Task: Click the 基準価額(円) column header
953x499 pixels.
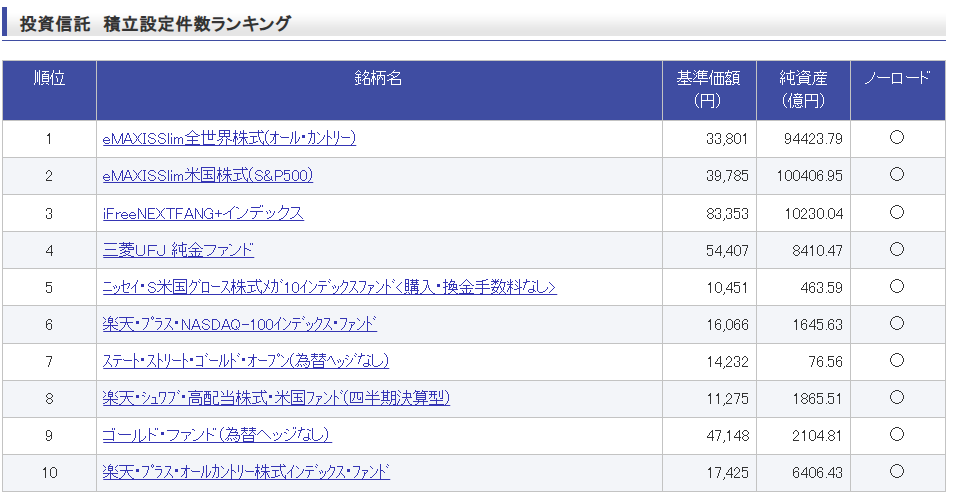Action: click(x=708, y=89)
